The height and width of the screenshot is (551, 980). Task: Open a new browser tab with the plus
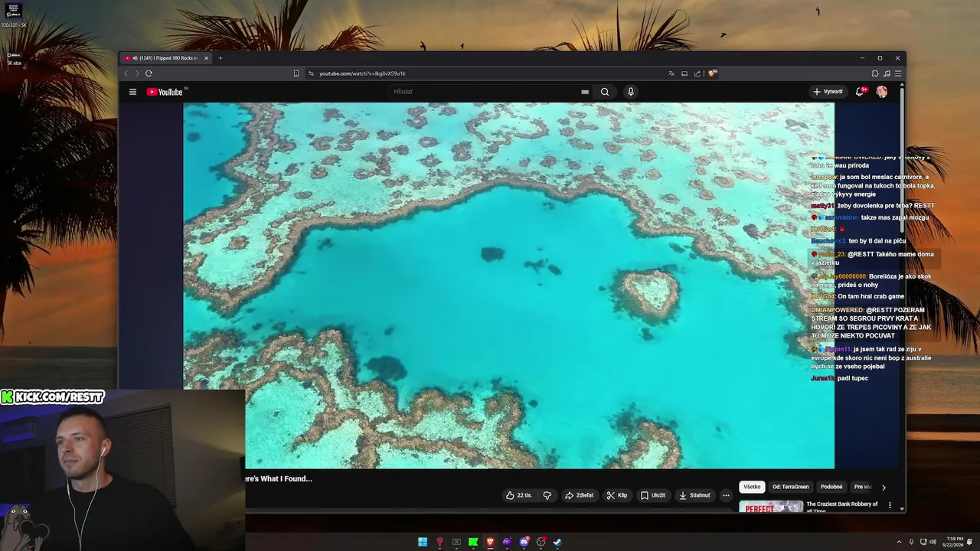[x=220, y=58]
